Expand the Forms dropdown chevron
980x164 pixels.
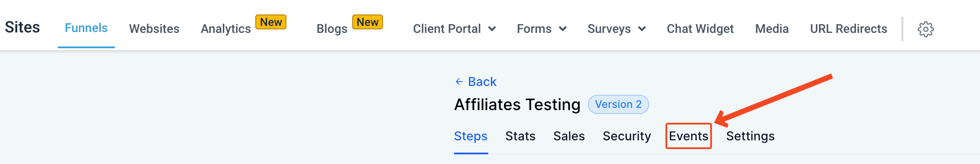tap(563, 29)
